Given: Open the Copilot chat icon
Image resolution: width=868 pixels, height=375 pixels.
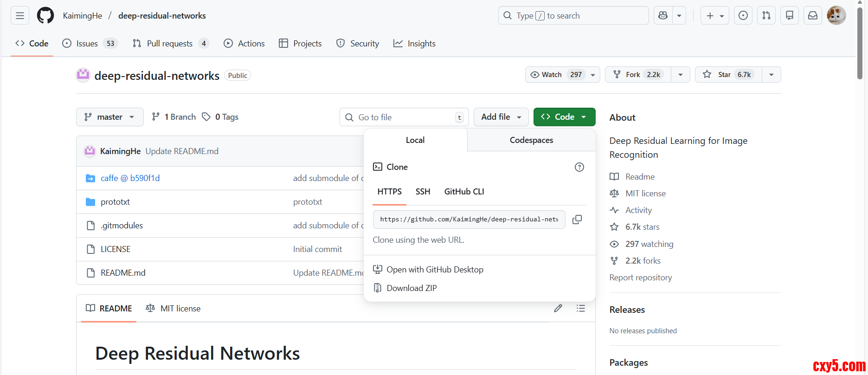Looking at the screenshot, I should tap(663, 16).
